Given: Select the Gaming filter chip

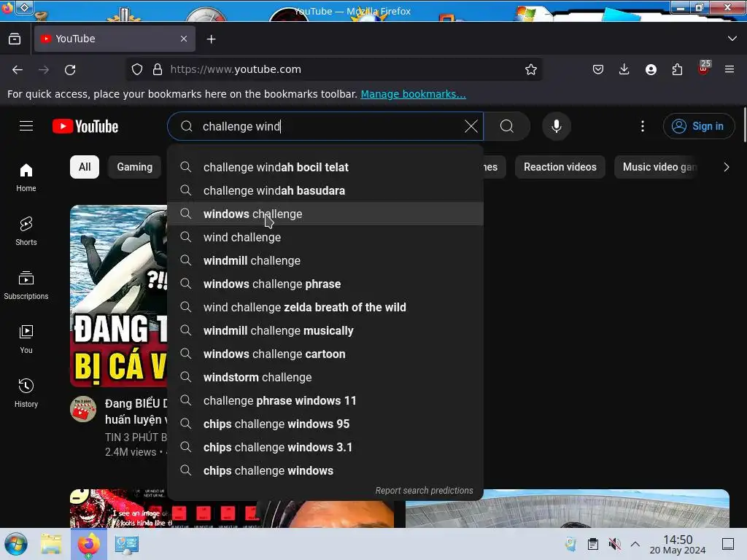Looking at the screenshot, I should click(135, 167).
